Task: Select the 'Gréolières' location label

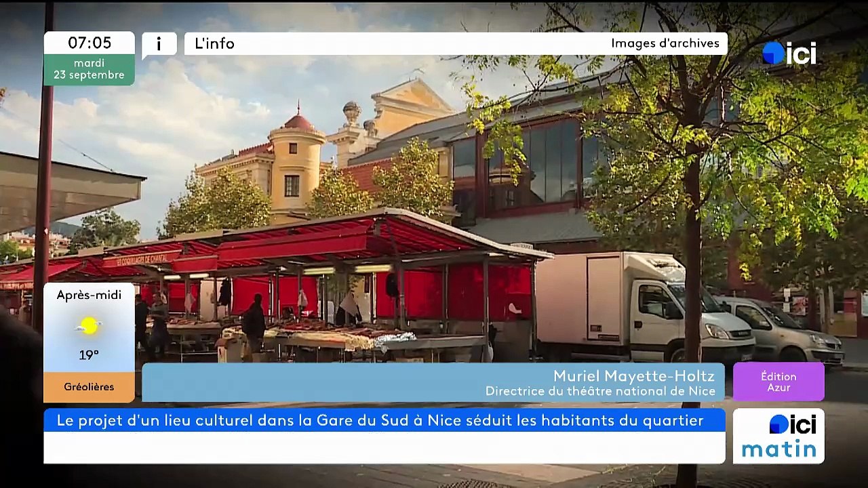Action: coord(89,387)
